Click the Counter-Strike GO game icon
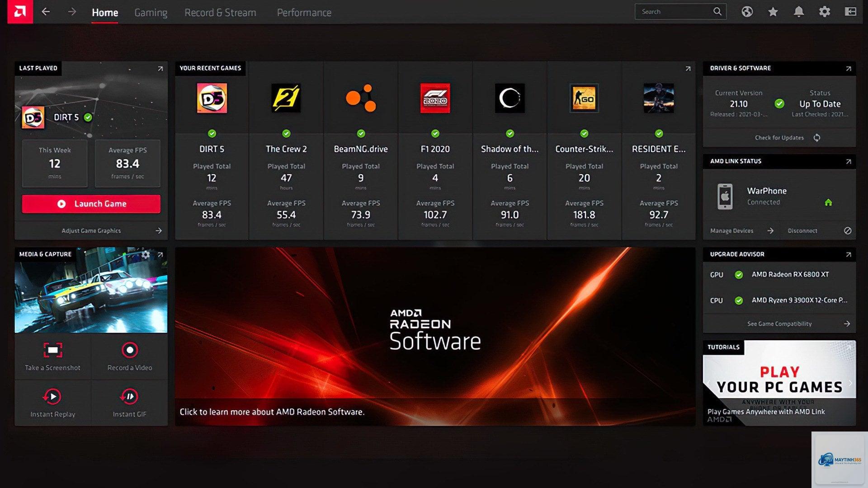 coord(584,98)
